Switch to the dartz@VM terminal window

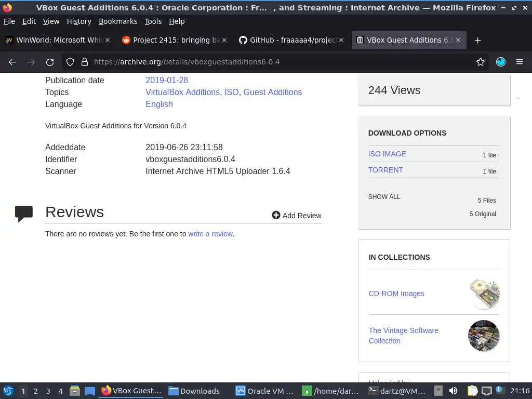click(x=397, y=391)
